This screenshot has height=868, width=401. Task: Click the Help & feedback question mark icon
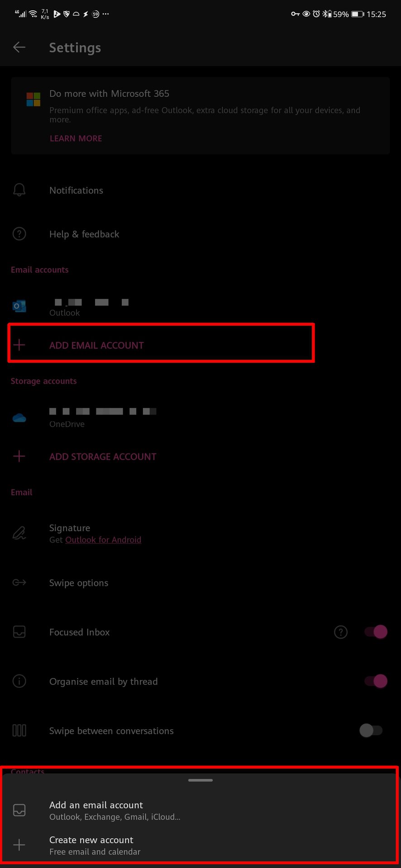(x=19, y=234)
